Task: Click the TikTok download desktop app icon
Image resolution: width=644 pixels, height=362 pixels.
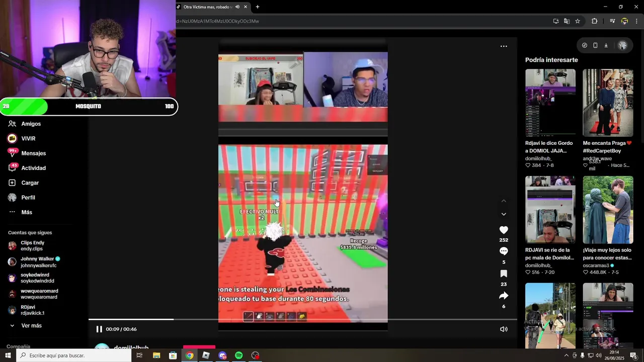Action: 606,45
